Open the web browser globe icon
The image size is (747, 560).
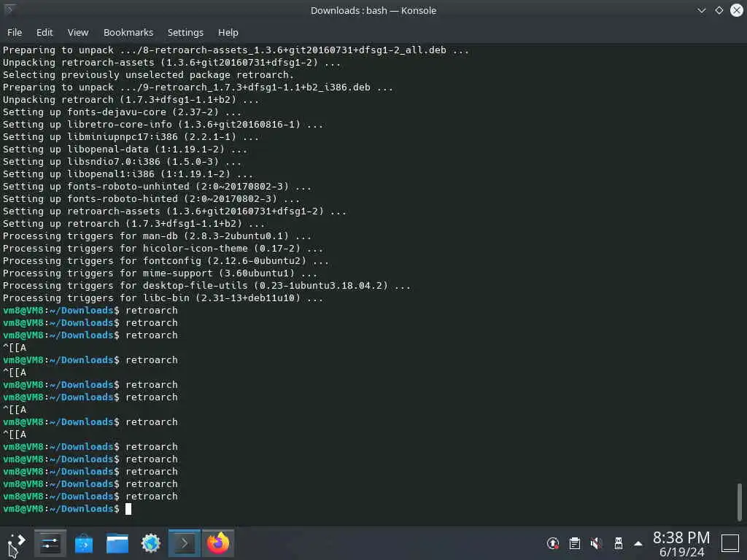click(150, 543)
